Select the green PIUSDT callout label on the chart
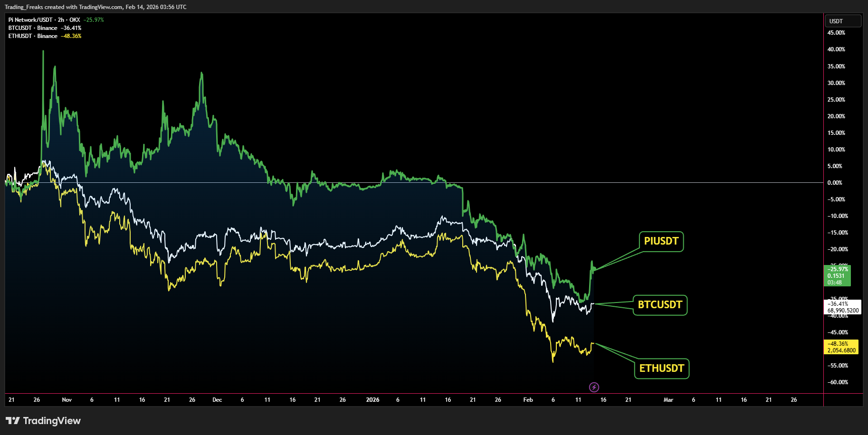Viewport: 868px width, 435px height. click(660, 241)
